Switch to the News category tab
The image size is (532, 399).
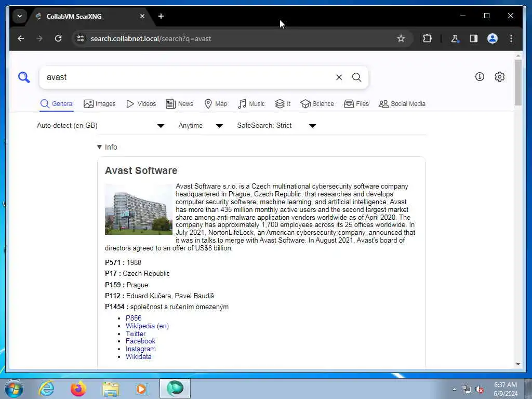(x=179, y=104)
